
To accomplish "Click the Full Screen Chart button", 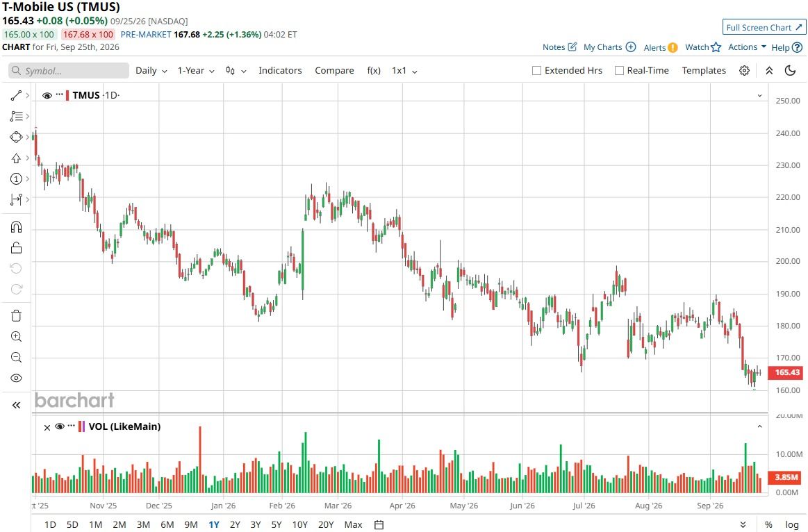I will pyautogui.click(x=764, y=27).
